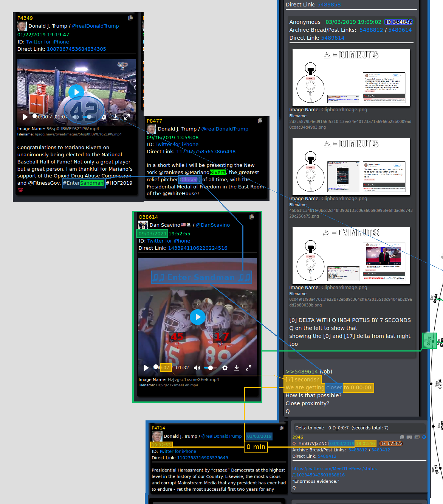Expand the Scavino video to fullscreen

coord(248,368)
